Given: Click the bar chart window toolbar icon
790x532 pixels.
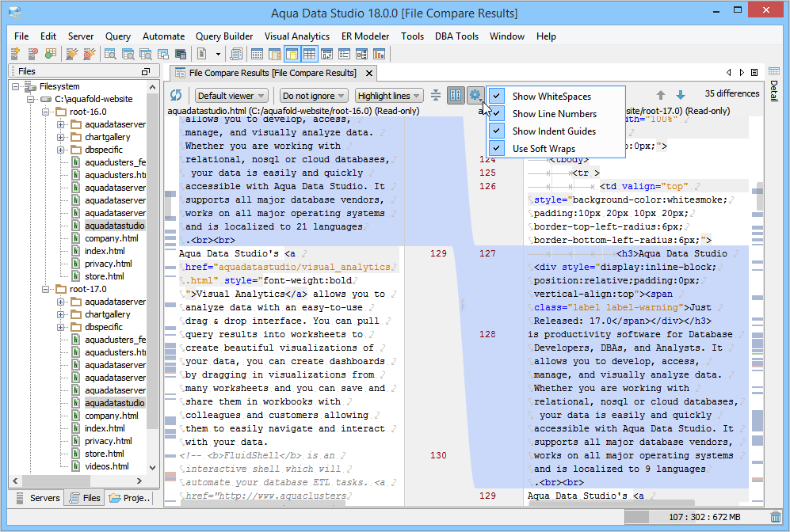Looking at the screenshot, I should click(379, 54).
